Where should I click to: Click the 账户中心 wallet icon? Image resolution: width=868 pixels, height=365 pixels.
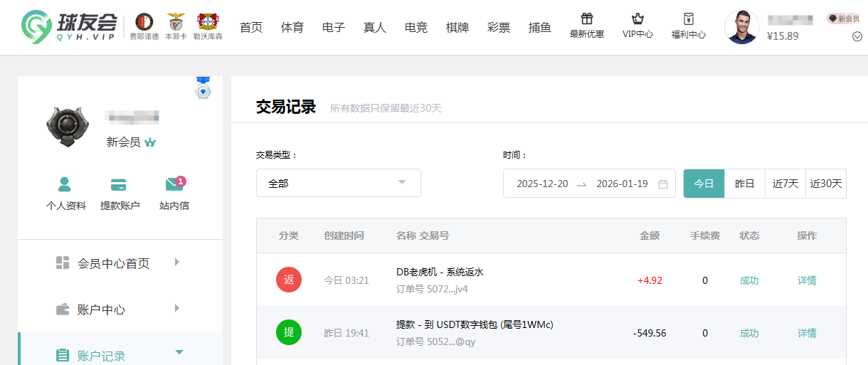coord(63,310)
